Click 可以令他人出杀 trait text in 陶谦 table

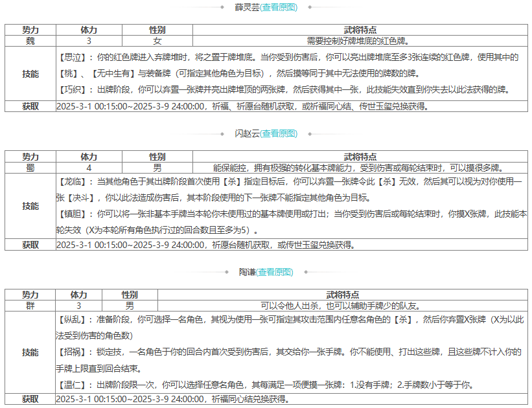(x=342, y=305)
